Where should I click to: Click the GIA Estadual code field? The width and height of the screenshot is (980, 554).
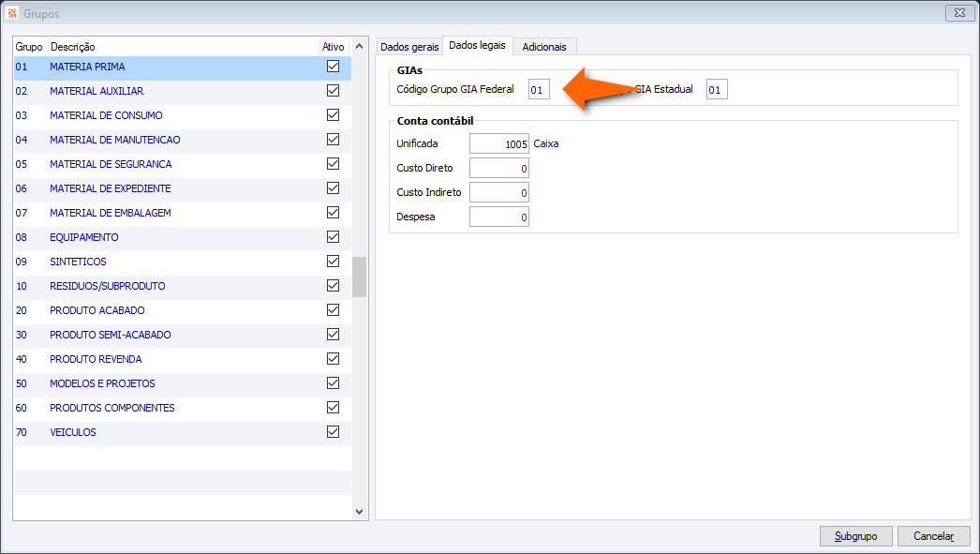[717, 89]
